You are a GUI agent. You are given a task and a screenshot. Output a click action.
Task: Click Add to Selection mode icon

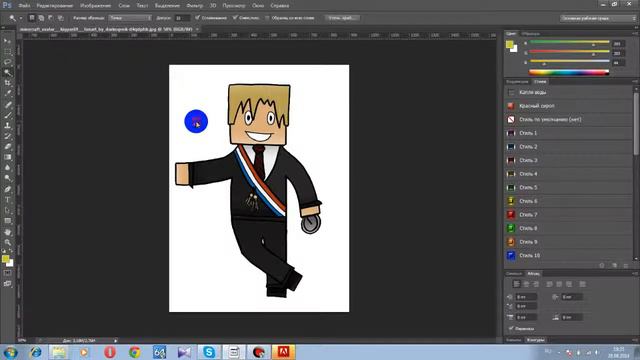pos(41,18)
